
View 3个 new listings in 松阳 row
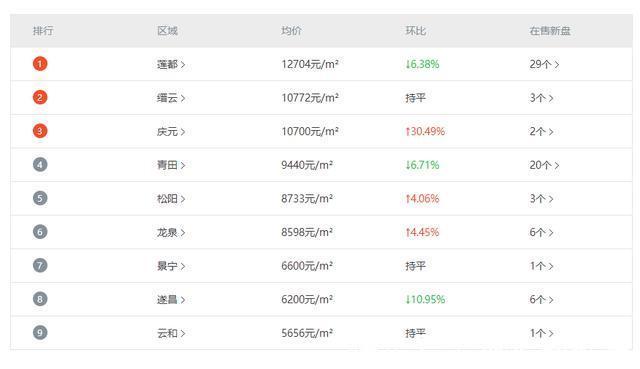542,199
